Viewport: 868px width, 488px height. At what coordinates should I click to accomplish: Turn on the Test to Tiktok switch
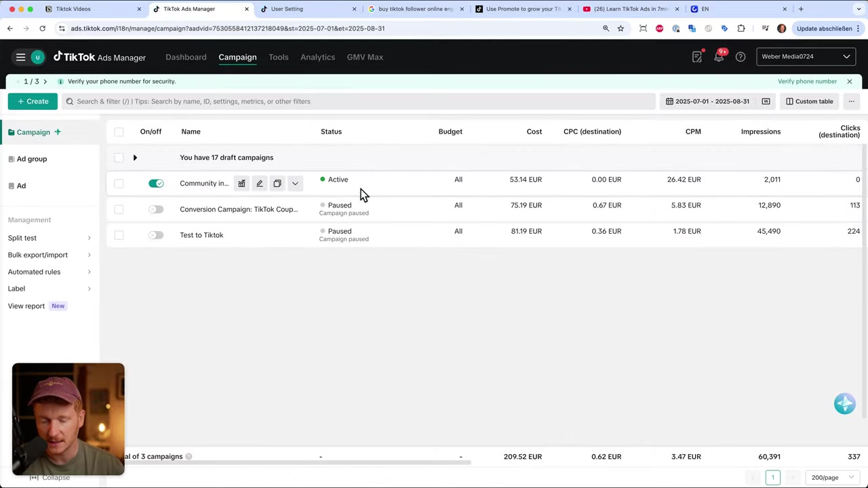[156, 235]
